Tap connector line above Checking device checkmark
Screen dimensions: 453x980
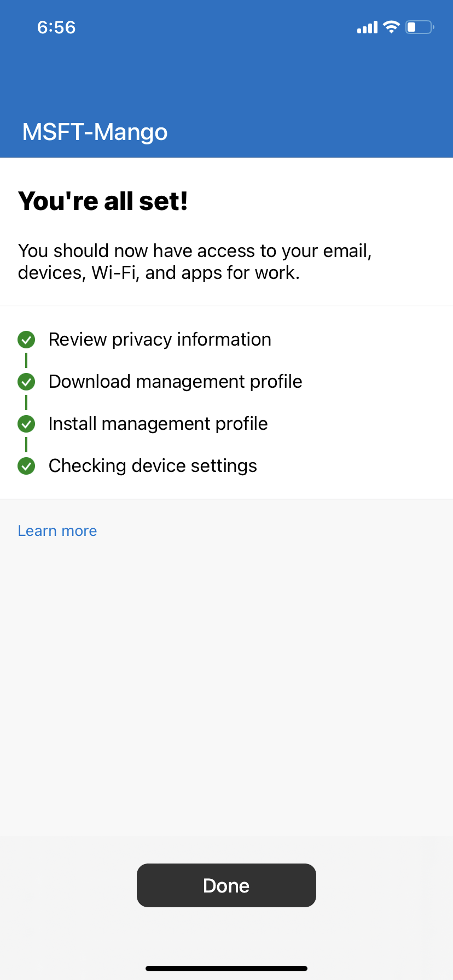(x=26, y=445)
